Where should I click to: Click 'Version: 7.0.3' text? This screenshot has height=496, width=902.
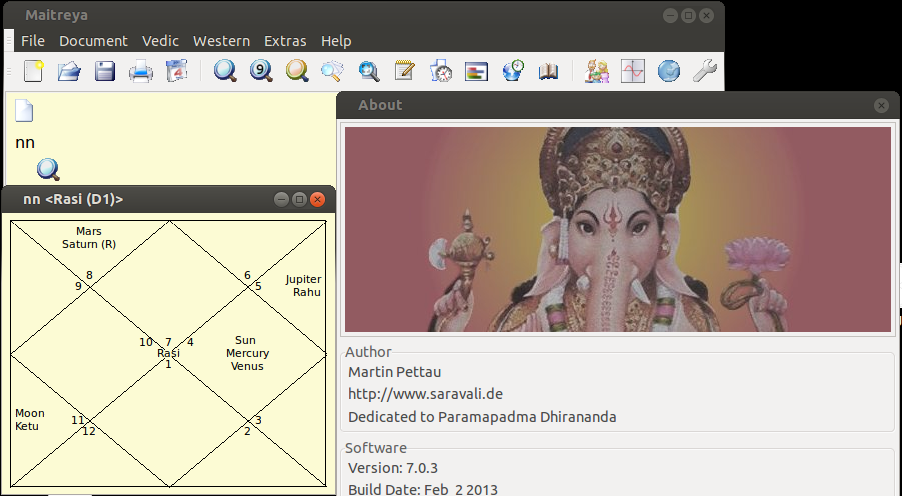[x=393, y=468]
